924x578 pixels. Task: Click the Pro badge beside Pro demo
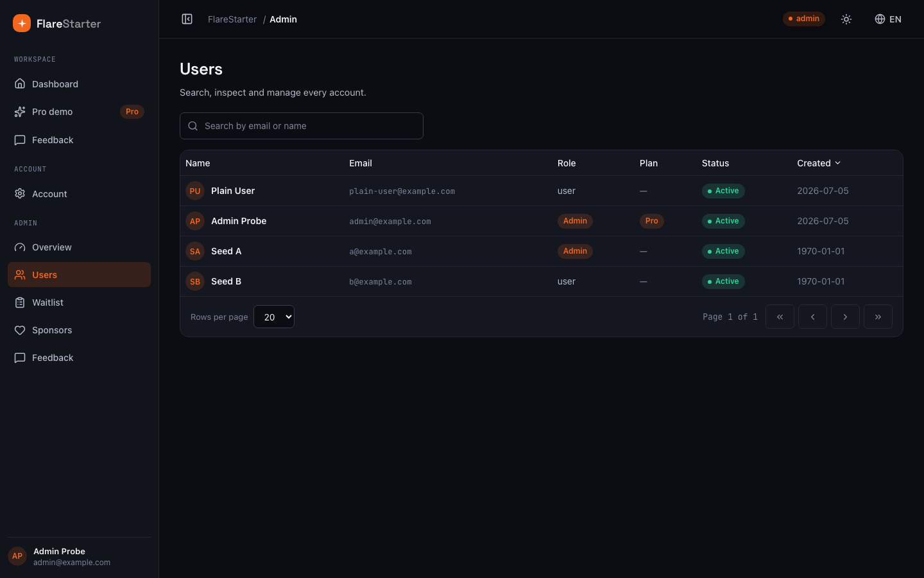coord(132,112)
